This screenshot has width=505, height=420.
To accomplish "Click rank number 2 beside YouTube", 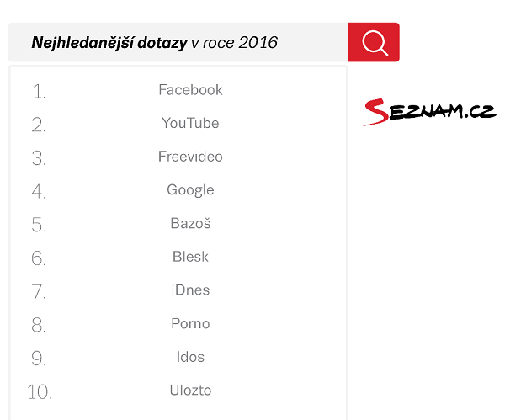I will [x=39, y=125].
